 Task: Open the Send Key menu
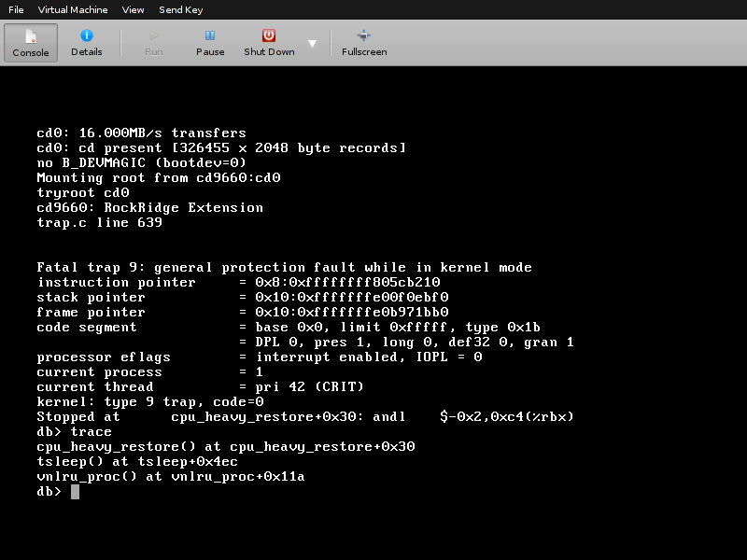pos(181,9)
